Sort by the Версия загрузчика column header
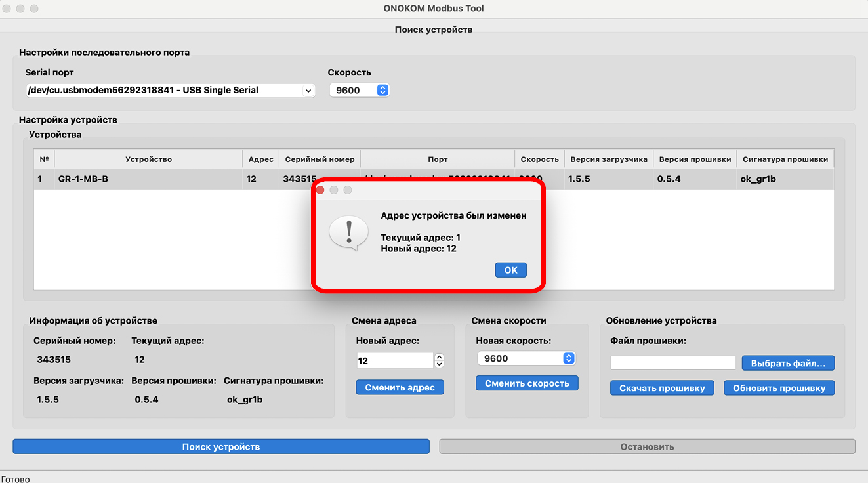Image resolution: width=868 pixels, height=483 pixels. pyautogui.click(x=609, y=159)
